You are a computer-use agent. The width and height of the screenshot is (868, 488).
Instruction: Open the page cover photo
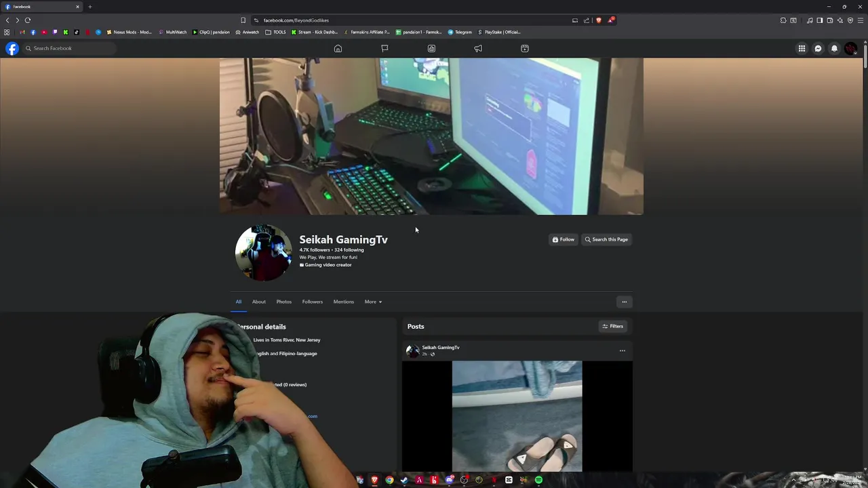(x=431, y=136)
